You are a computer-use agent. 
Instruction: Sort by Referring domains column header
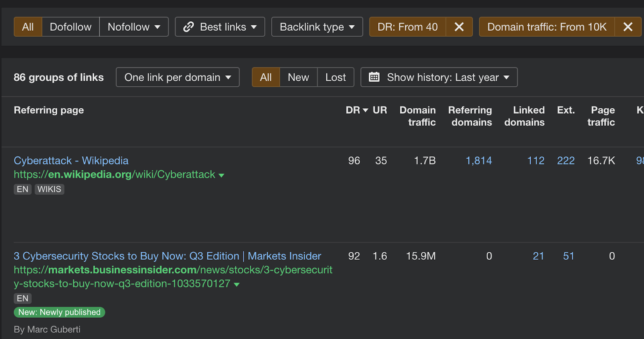[470, 116]
